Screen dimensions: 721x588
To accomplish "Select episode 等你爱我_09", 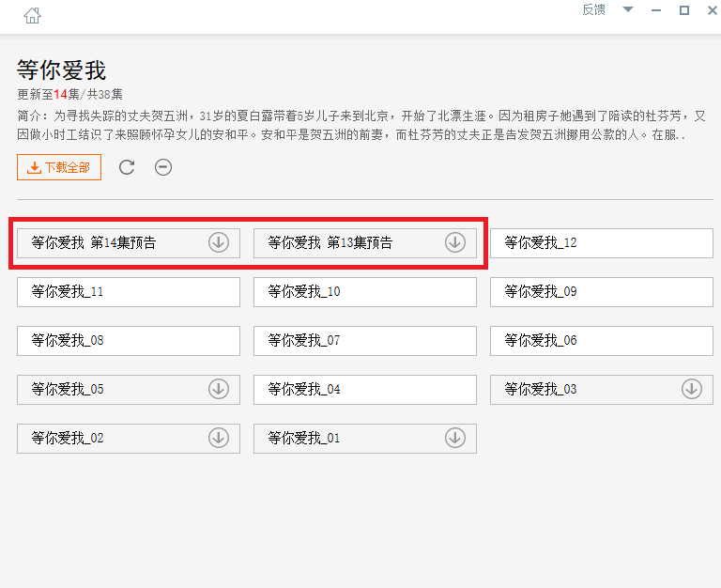I will 602,292.
